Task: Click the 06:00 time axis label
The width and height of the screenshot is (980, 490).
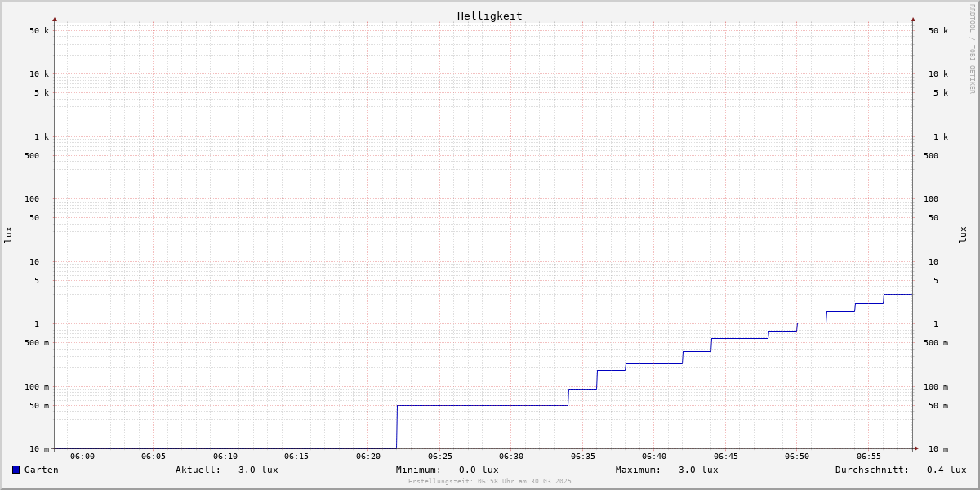Action: 82,457
